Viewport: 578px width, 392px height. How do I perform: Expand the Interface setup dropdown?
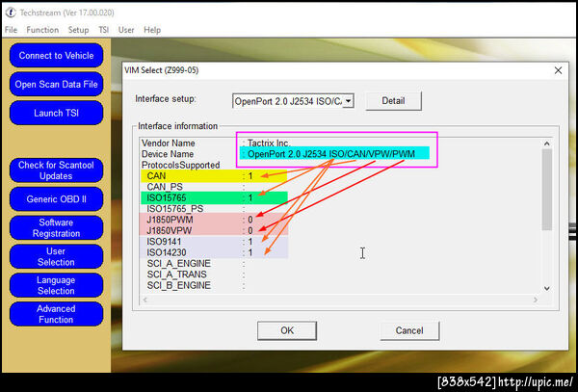[348, 101]
